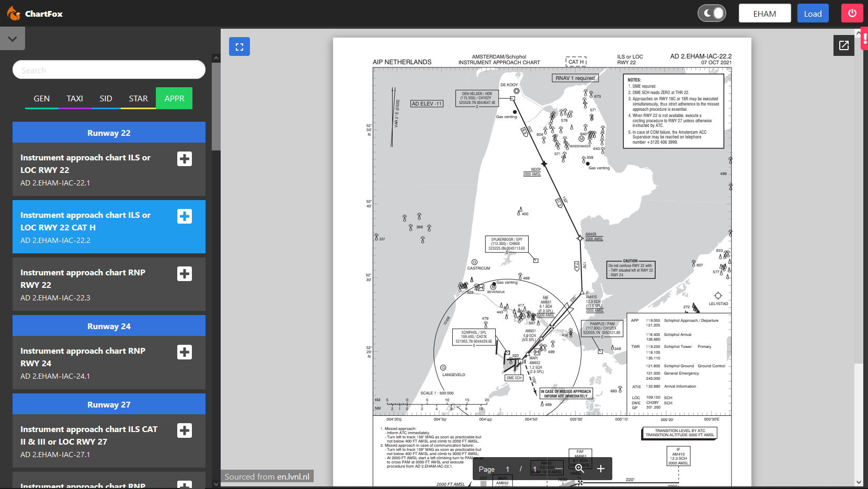This screenshot has width=868, height=489.
Task: Select the APPR tab
Action: pyautogui.click(x=174, y=98)
